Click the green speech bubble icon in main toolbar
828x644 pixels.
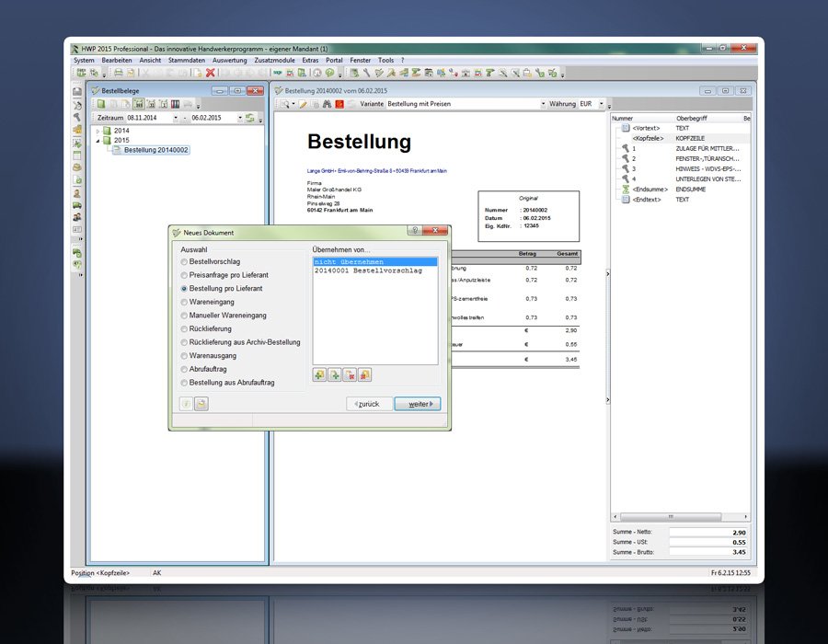pos(330,73)
